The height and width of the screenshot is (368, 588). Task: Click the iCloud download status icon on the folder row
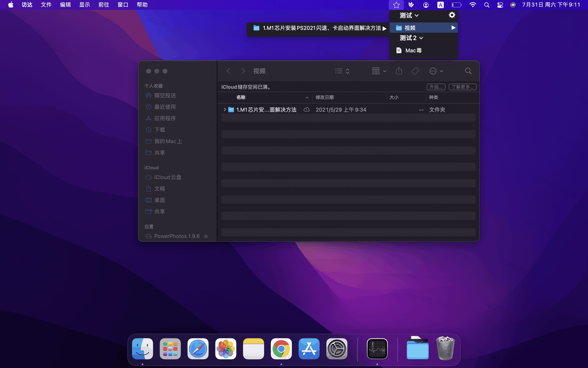[306, 110]
